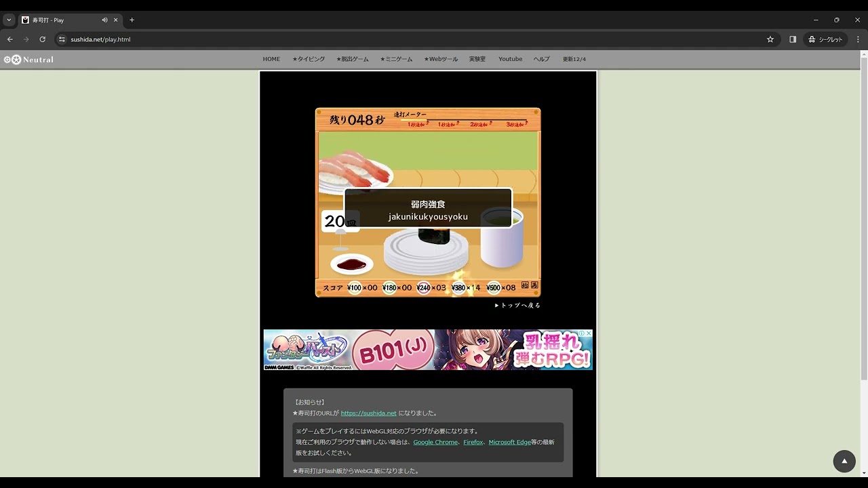Open the https://sushida.net link

368,413
